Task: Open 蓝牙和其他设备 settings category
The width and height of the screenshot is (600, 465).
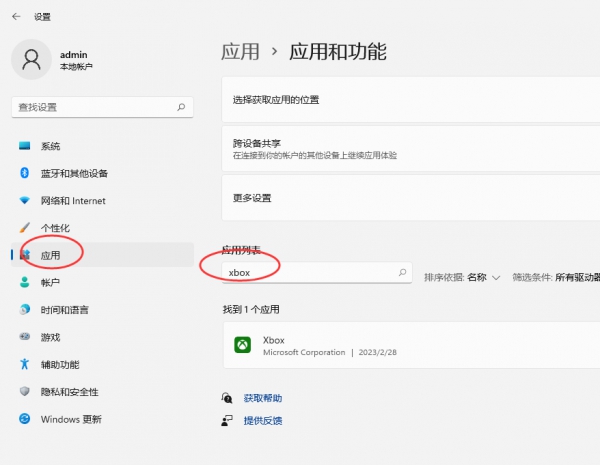Action: click(102, 173)
